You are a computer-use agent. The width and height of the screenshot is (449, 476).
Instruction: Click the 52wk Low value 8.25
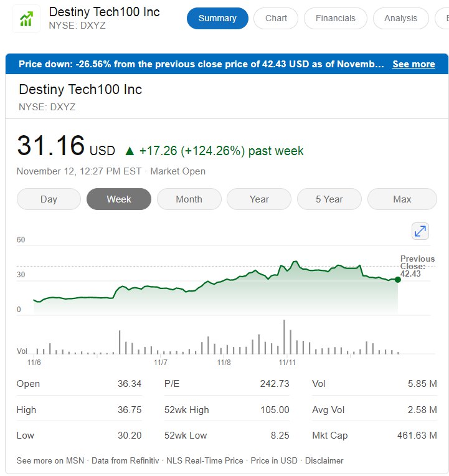click(x=280, y=436)
